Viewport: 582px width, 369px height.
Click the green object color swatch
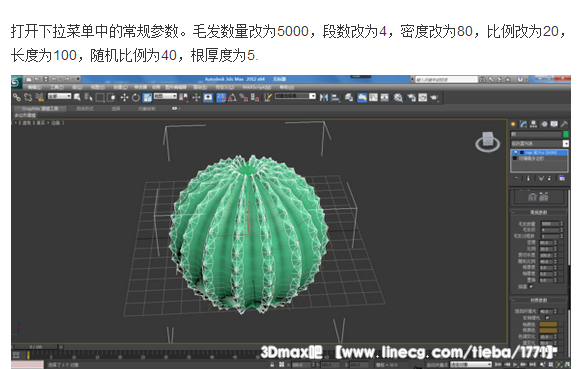(566, 134)
